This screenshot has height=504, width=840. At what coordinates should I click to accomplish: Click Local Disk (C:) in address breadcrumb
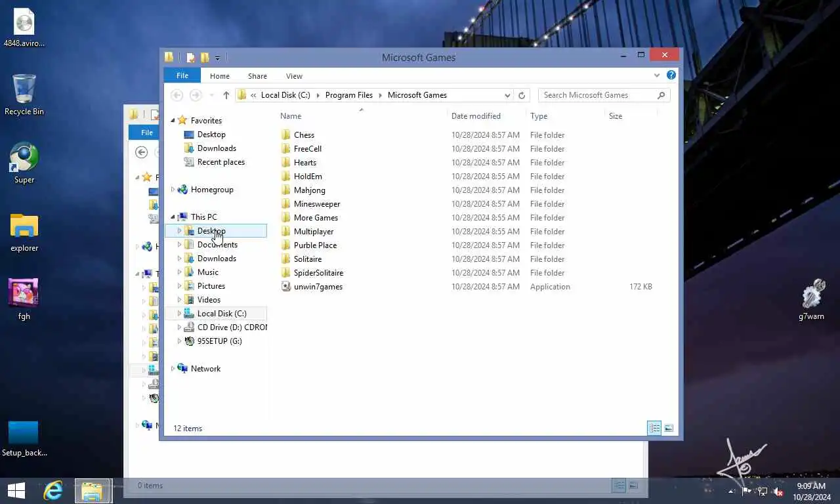285,95
